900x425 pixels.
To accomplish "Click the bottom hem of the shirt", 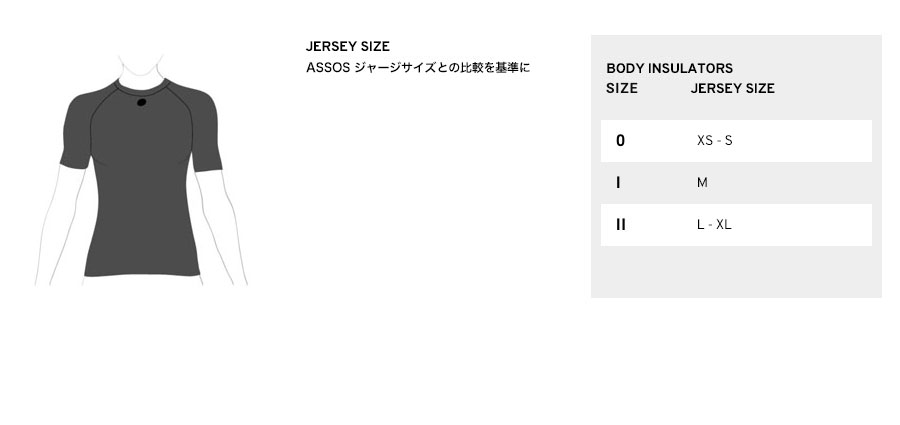I will click(142, 273).
